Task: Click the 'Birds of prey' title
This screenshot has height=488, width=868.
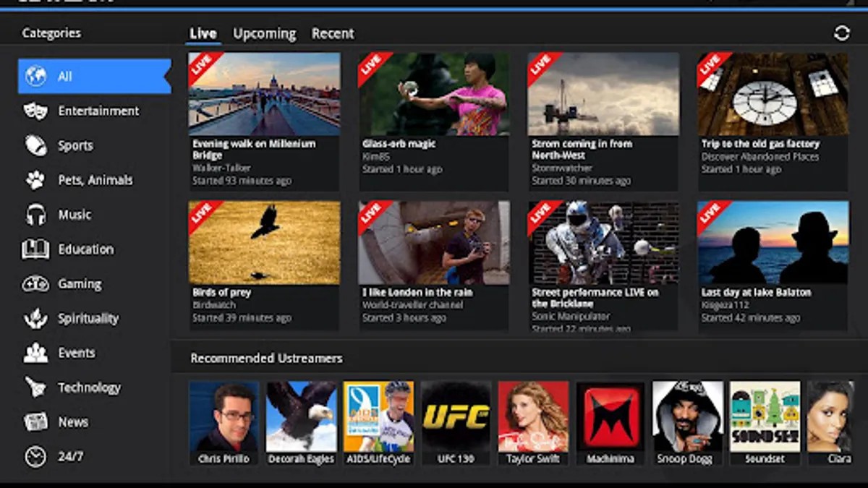Action: click(x=221, y=293)
